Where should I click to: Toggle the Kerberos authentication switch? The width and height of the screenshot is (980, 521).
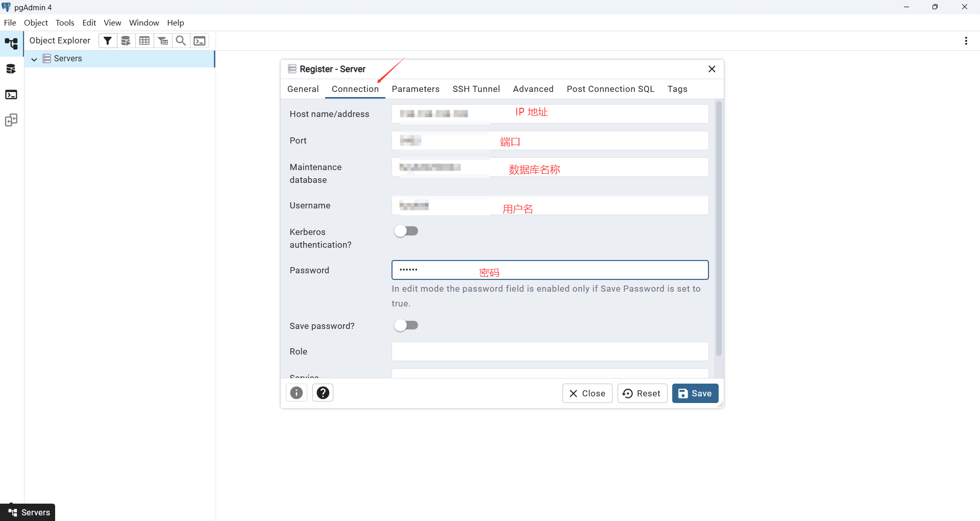[406, 231]
